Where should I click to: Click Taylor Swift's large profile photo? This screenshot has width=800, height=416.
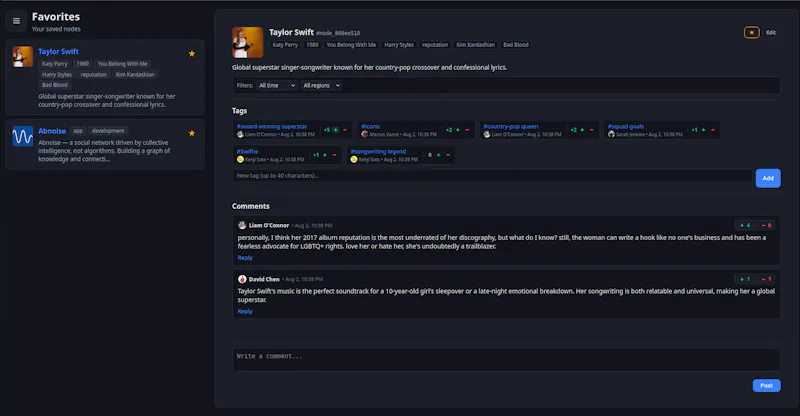(x=247, y=42)
